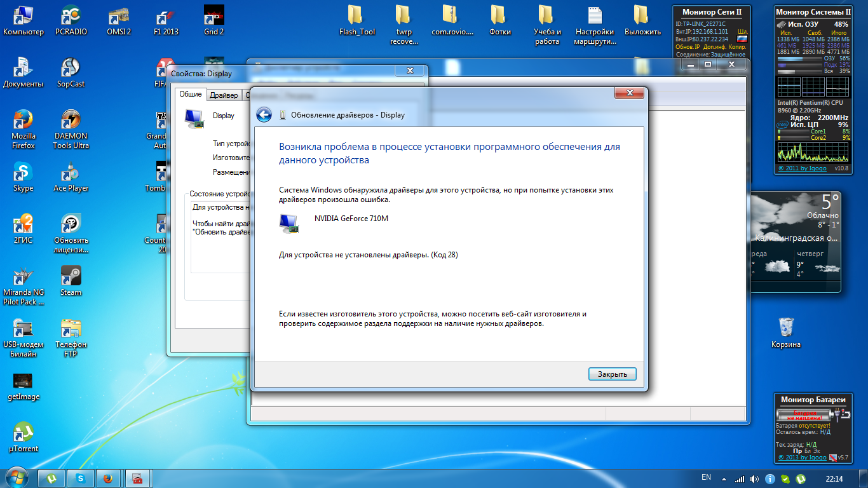Switch to the Драйвер tab in Display properties

point(224,95)
